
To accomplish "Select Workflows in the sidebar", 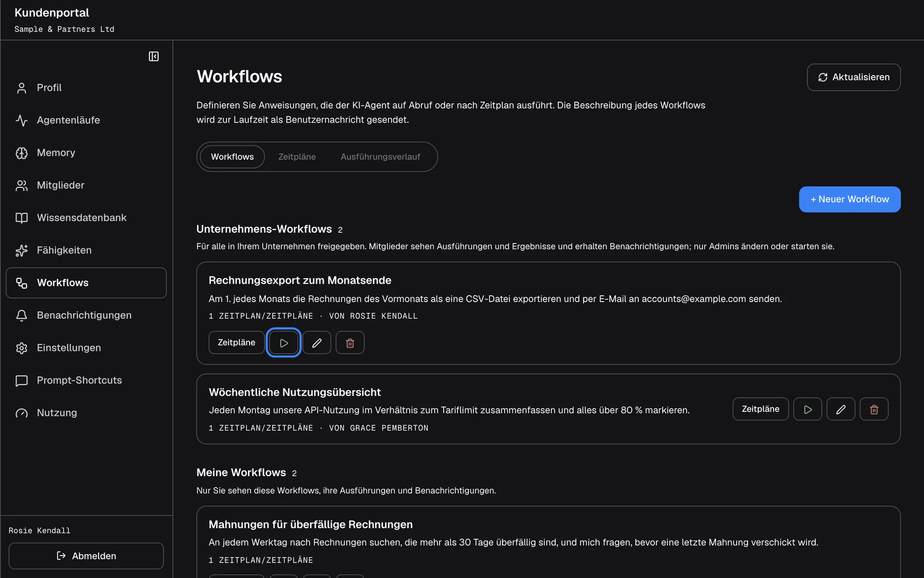I will [86, 283].
